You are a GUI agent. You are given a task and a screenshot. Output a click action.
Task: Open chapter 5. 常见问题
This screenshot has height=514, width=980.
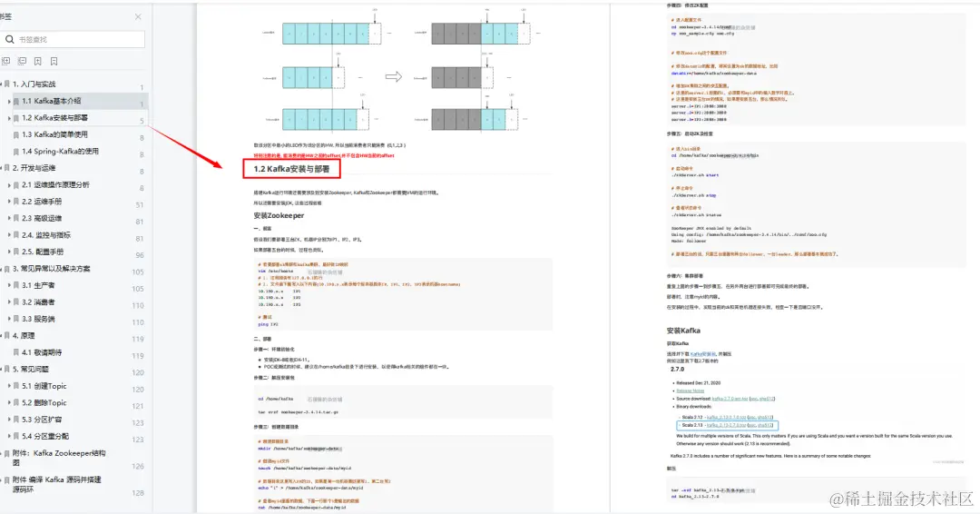click(31, 370)
